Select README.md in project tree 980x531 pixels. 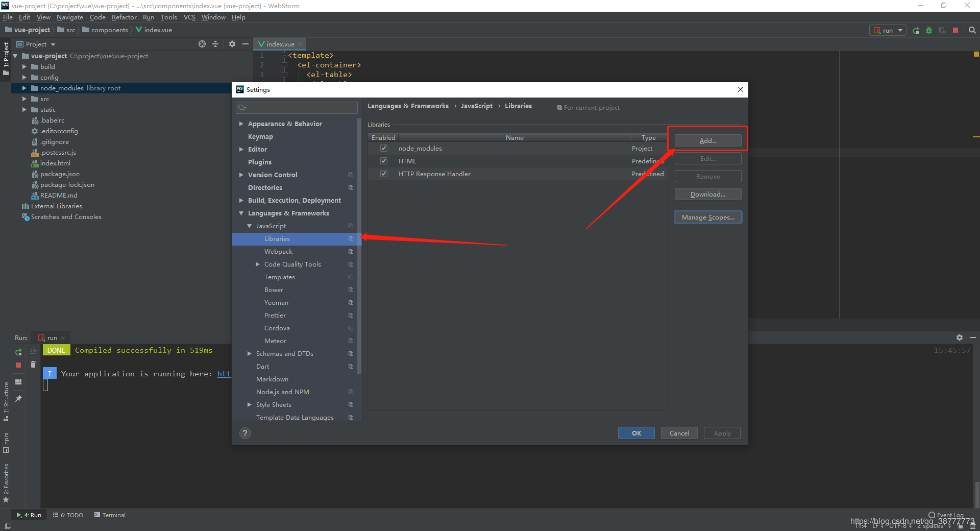point(59,196)
